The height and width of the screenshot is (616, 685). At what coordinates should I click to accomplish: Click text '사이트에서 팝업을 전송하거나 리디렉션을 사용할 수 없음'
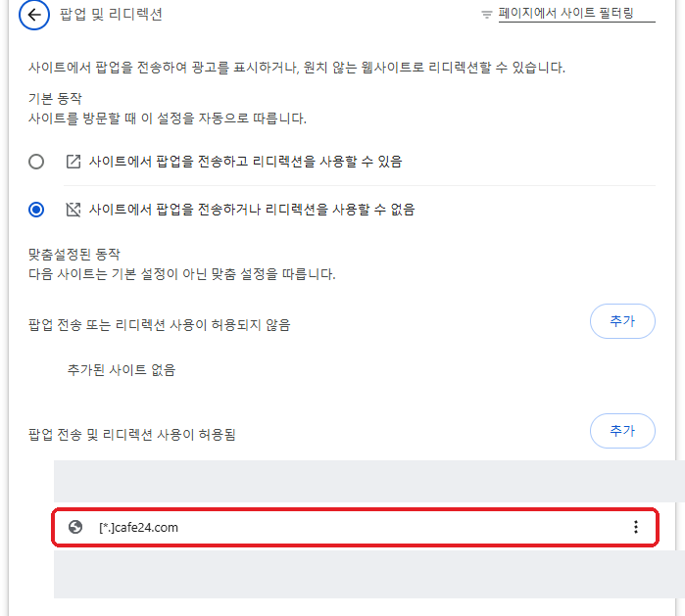point(252,210)
